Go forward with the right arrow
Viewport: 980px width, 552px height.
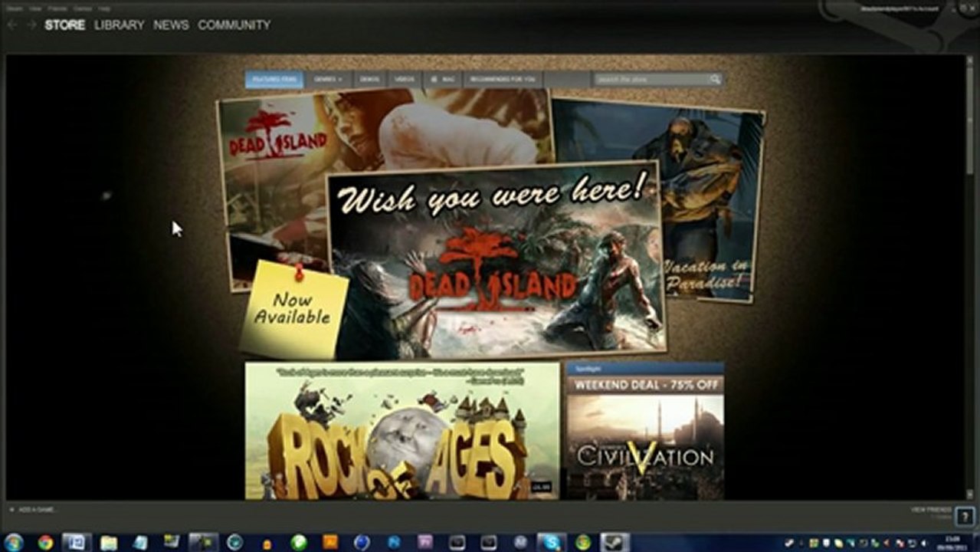31,25
